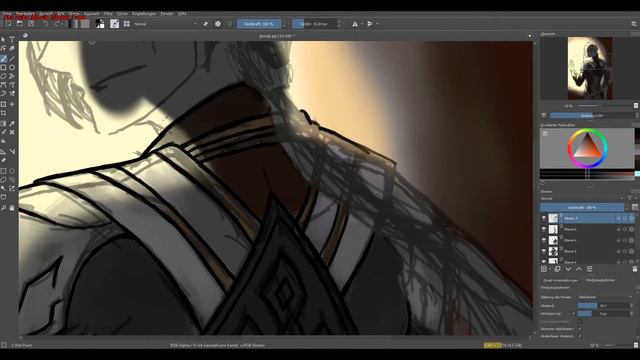
Task: Open the Ebene menu
Action: (x=74, y=14)
